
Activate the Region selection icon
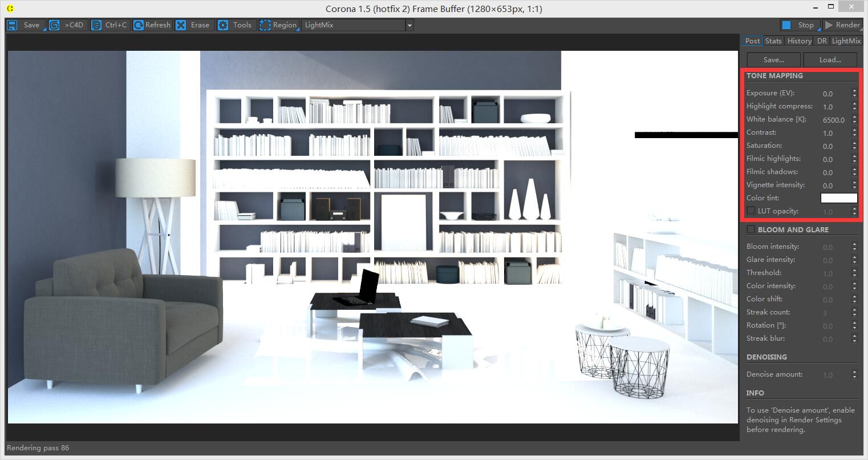pyautogui.click(x=265, y=25)
